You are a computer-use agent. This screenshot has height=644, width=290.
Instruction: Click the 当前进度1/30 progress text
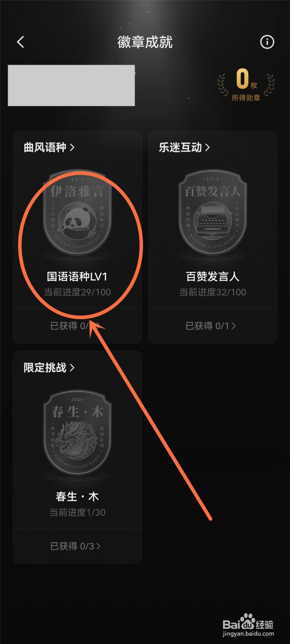point(77,512)
